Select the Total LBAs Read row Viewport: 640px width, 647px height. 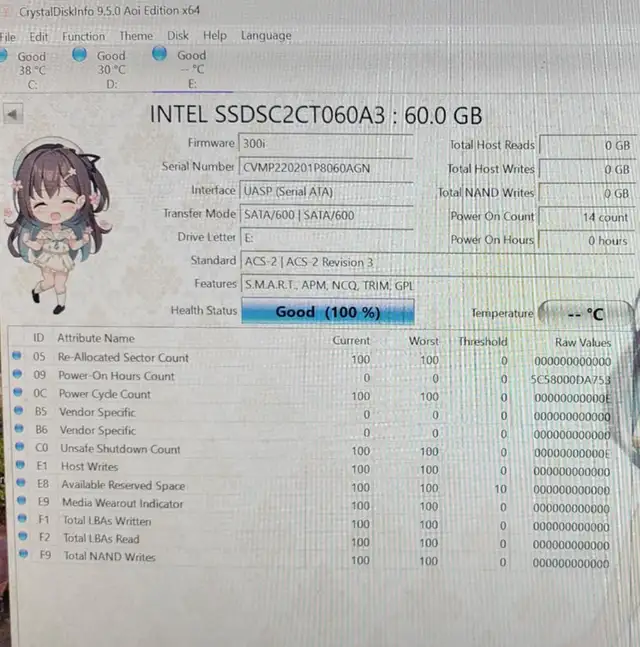pyautogui.click(x=315, y=541)
